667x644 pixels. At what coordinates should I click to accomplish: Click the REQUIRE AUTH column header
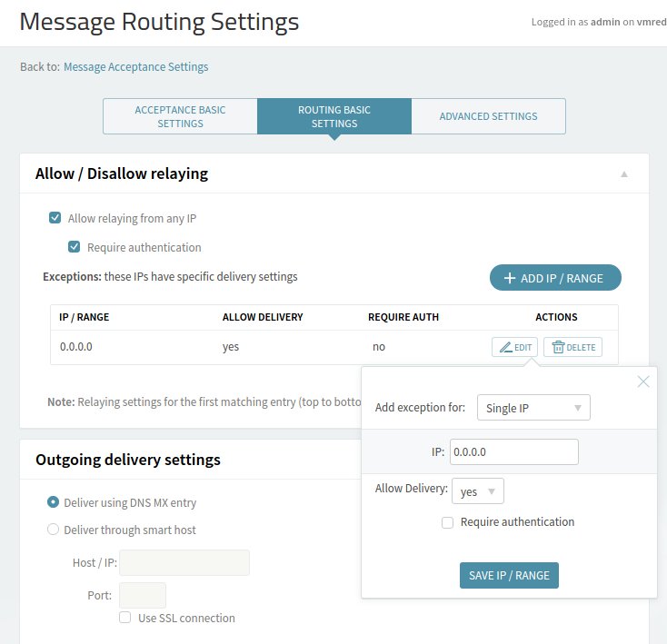(403, 317)
